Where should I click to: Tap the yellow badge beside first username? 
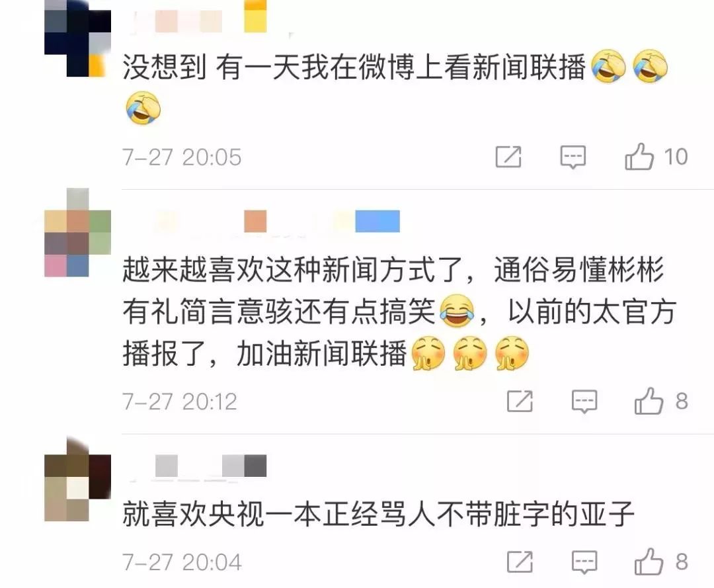click(x=255, y=17)
